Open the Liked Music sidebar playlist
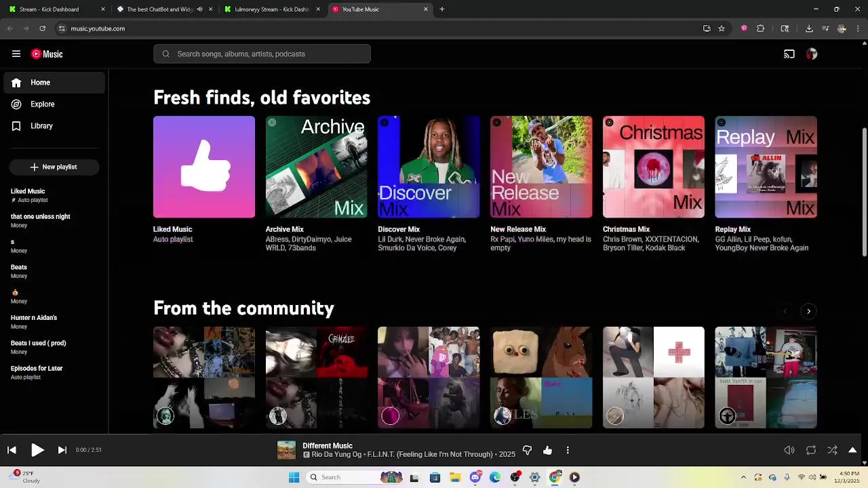Image resolution: width=868 pixels, height=488 pixels. pos(54,195)
